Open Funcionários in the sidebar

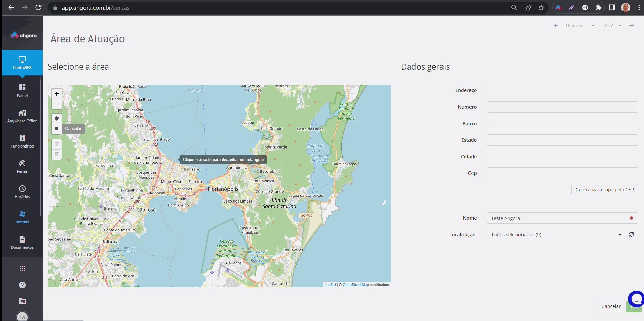pos(22,141)
